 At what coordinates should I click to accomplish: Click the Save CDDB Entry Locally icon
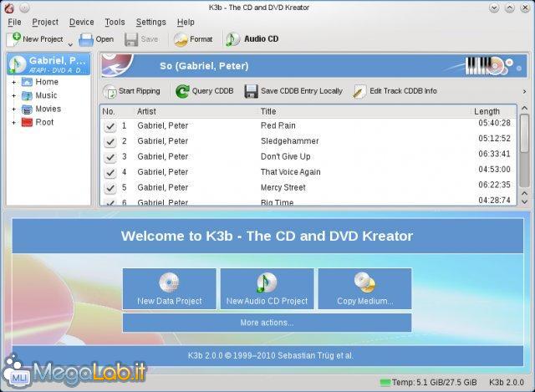(x=252, y=91)
